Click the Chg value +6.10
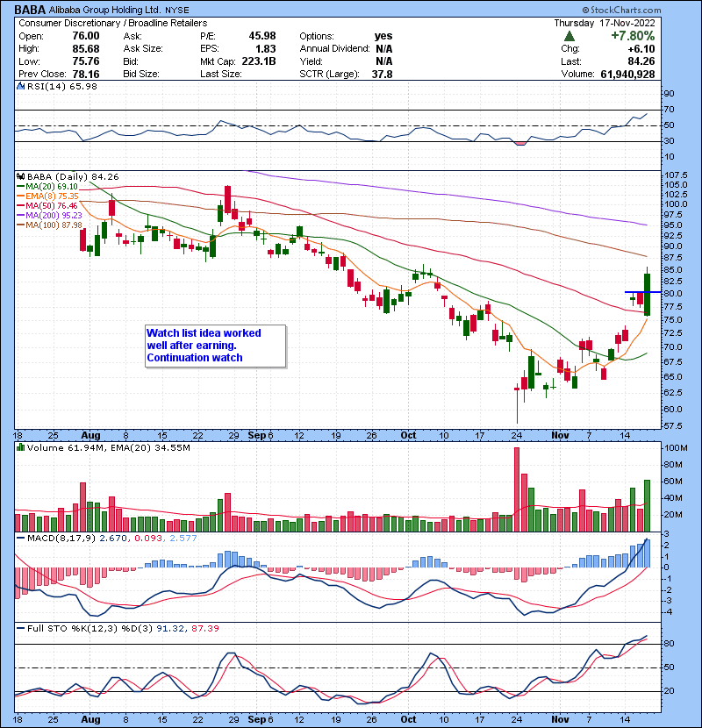Screen dimensions: 702x728 (641, 48)
